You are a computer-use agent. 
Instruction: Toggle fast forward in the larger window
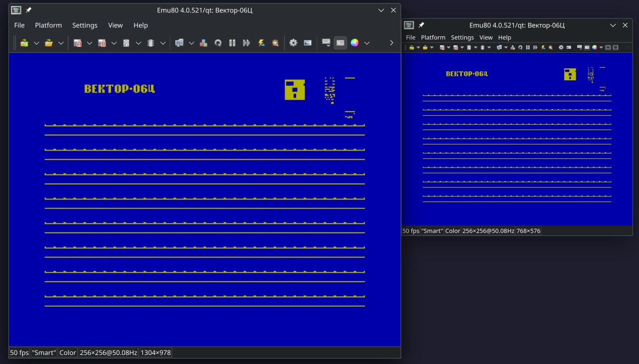(x=246, y=43)
